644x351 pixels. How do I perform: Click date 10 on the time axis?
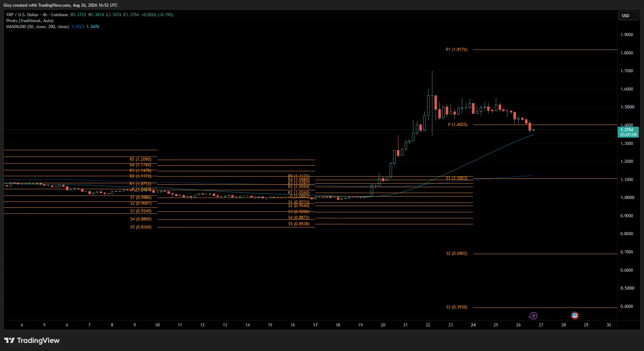pyautogui.click(x=157, y=325)
